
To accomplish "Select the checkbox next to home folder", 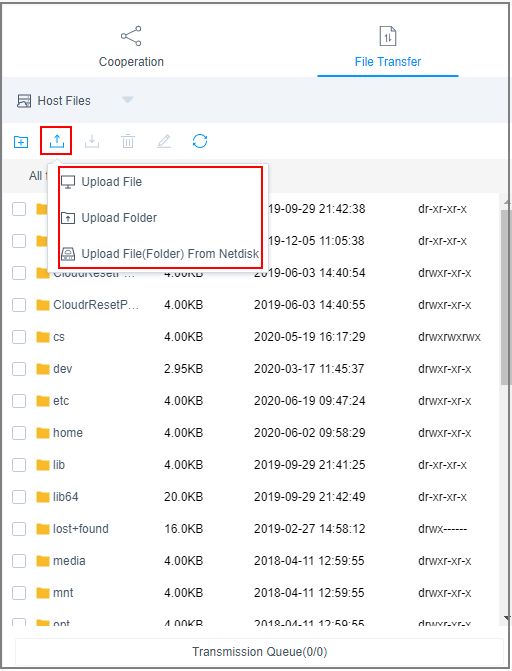I will (x=19, y=433).
